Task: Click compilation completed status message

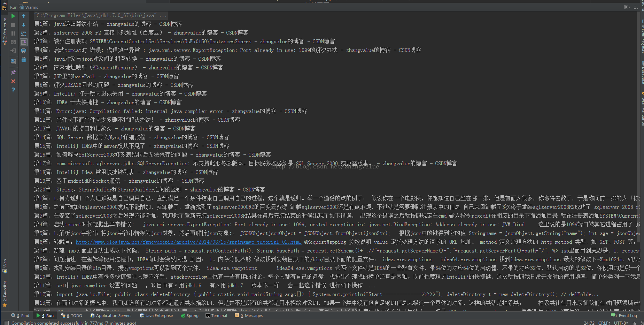Action: coord(73,323)
